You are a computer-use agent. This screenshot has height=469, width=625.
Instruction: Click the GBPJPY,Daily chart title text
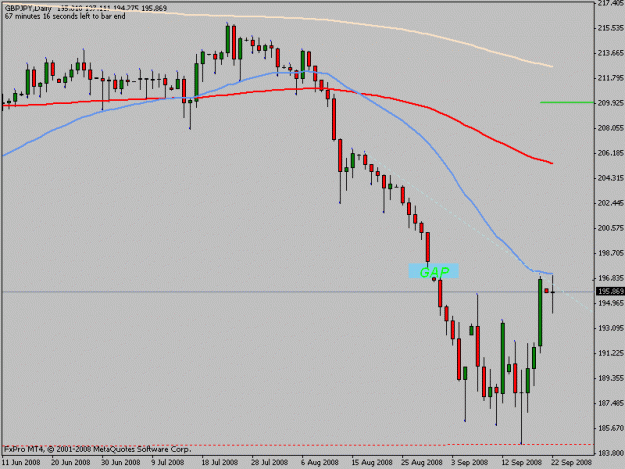[28, 8]
